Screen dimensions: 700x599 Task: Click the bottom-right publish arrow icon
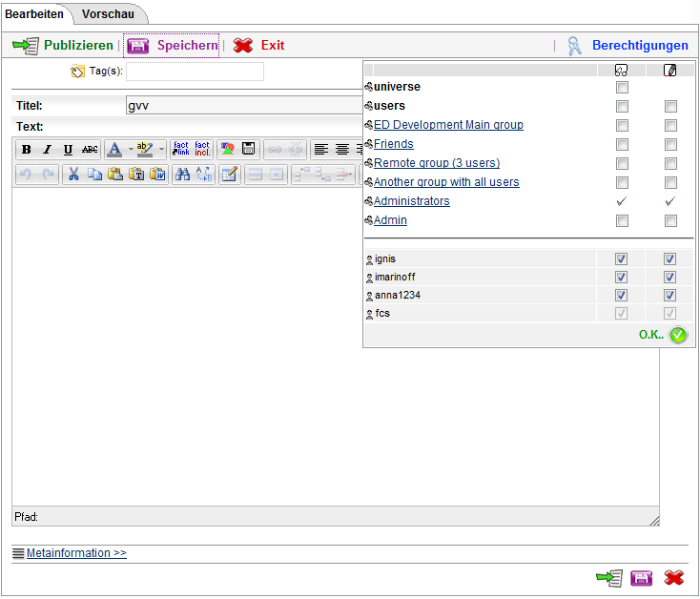click(609, 578)
